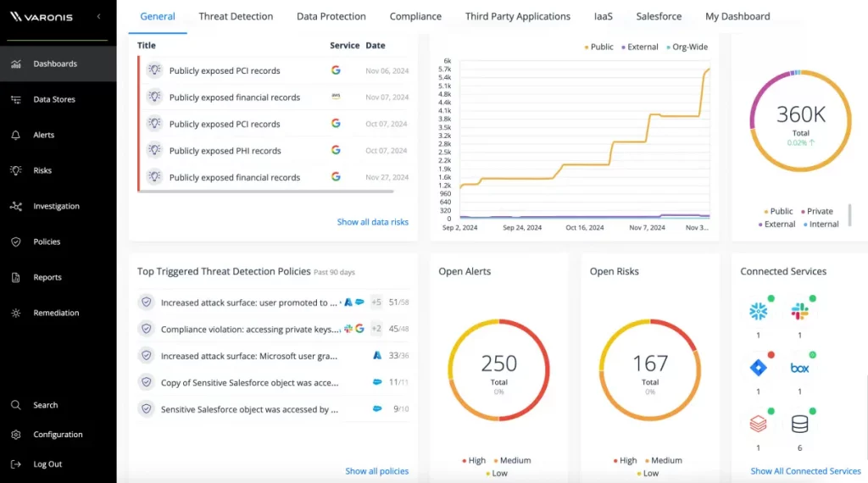Screen dimensions: 868x483
Task: Click Show All Connected Services link
Action: click(805, 471)
